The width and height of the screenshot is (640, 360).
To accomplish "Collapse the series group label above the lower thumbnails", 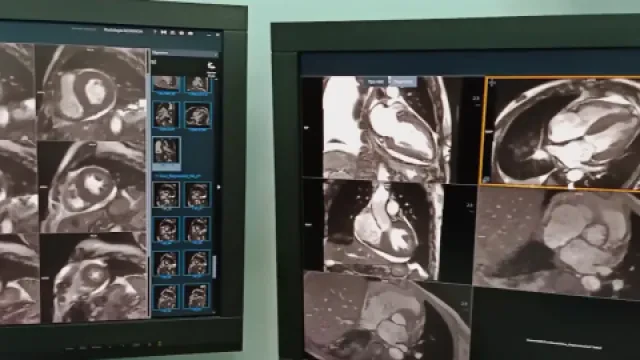I will click(x=178, y=176).
